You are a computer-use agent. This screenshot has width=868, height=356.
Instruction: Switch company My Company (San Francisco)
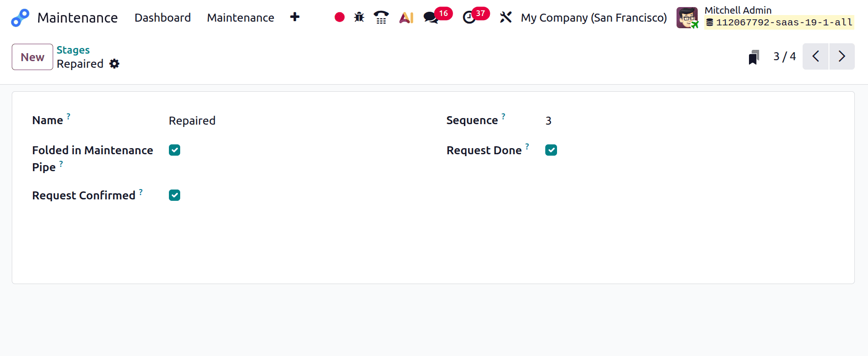point(594,17)
